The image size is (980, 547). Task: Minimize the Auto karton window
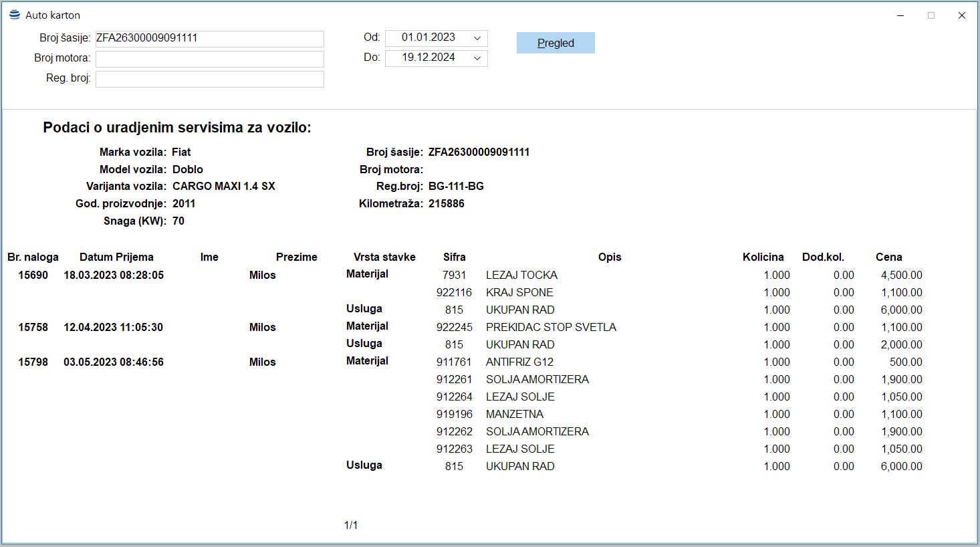(x=900, y=15)
